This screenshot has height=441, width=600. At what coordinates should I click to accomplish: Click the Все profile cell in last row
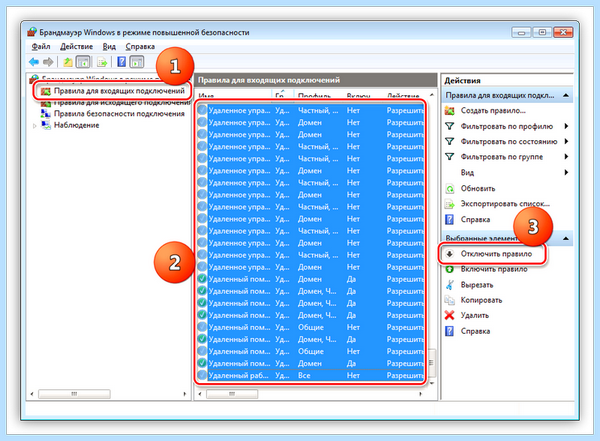pos(304,376)
